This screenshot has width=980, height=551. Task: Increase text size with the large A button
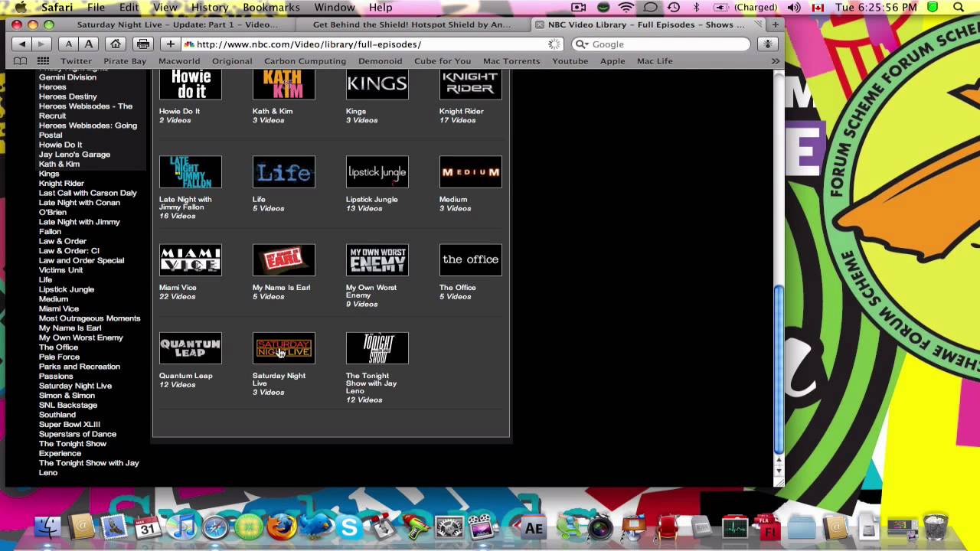89,44
